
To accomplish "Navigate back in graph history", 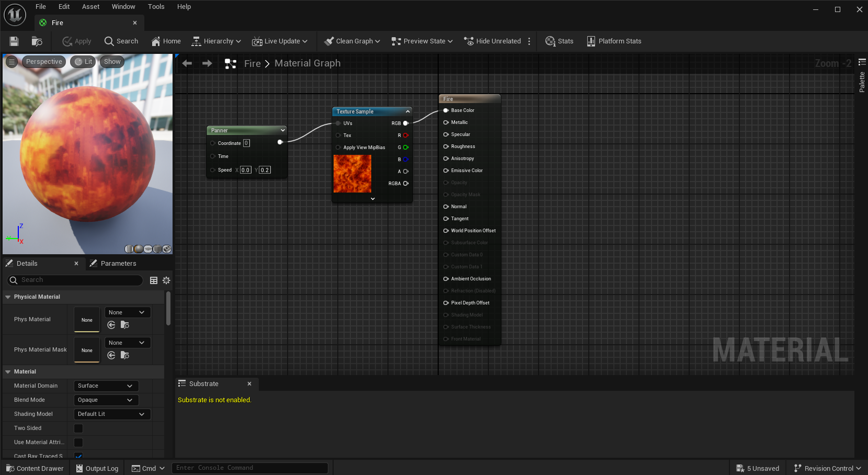I will point(187,63).
